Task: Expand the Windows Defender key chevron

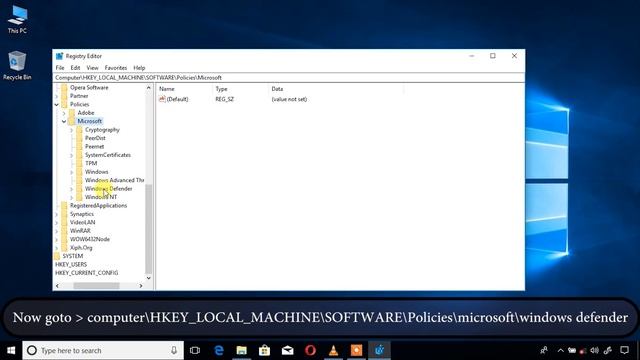Action: pos(71,189)
